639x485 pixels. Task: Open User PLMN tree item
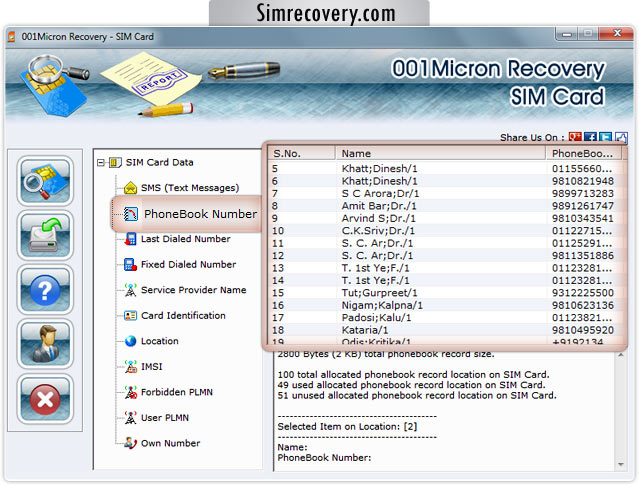click(165, 418)
